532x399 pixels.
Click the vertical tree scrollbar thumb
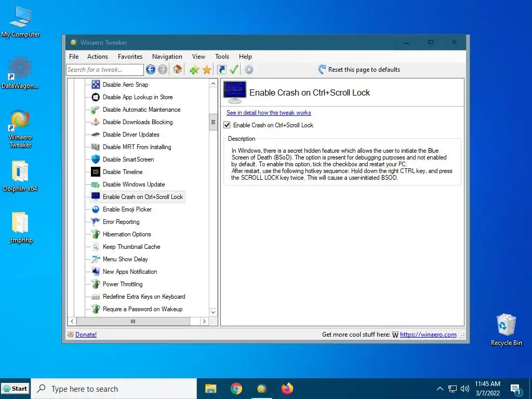coord(213,122)
